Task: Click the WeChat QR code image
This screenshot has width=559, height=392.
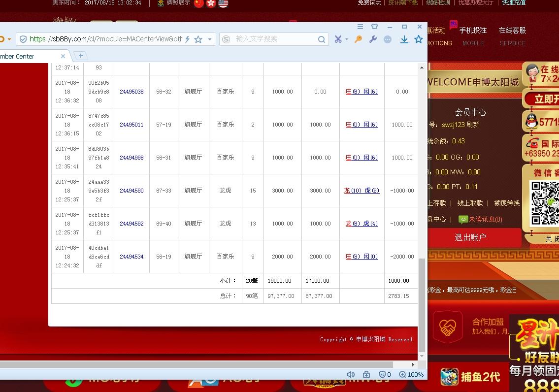Action: (x=545, y=203)
